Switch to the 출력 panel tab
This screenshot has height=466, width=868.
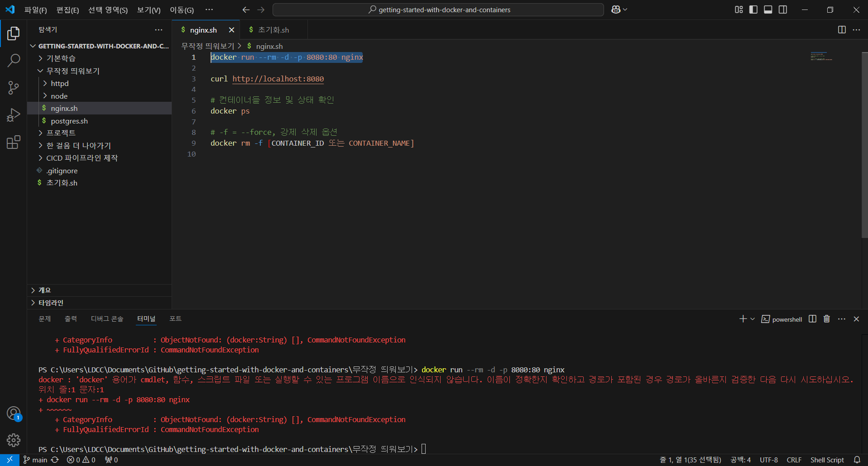pyautogui.click(x=71, y=319)
